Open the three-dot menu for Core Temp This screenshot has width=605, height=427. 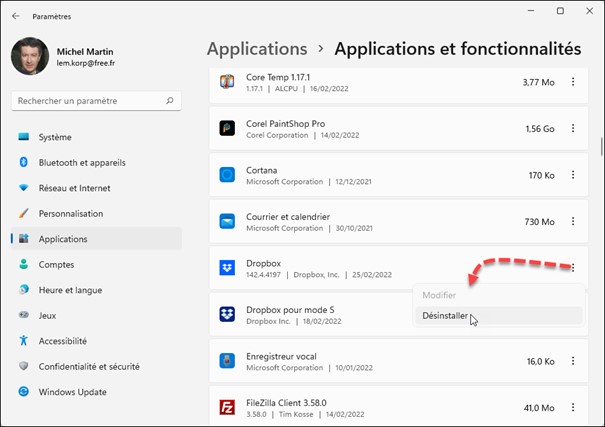[573, 82]
